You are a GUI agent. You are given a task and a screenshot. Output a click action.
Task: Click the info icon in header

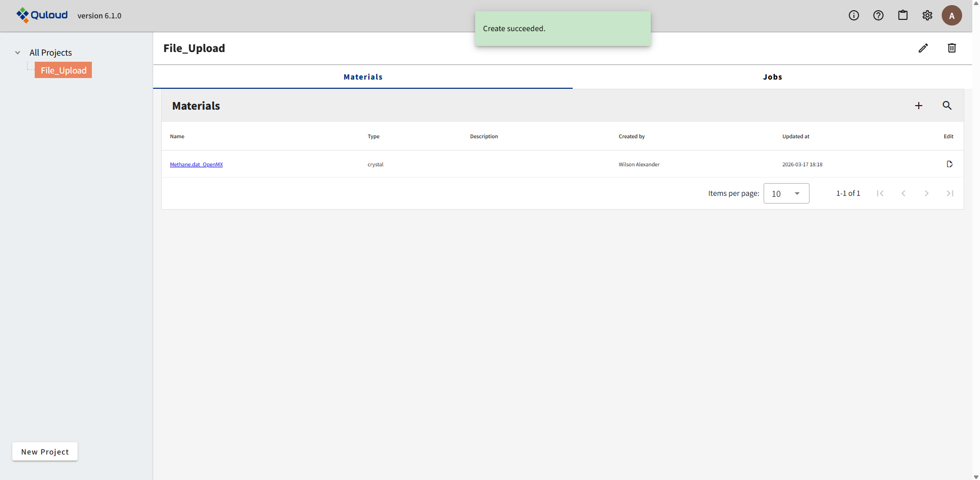click(x=853, y=15)
